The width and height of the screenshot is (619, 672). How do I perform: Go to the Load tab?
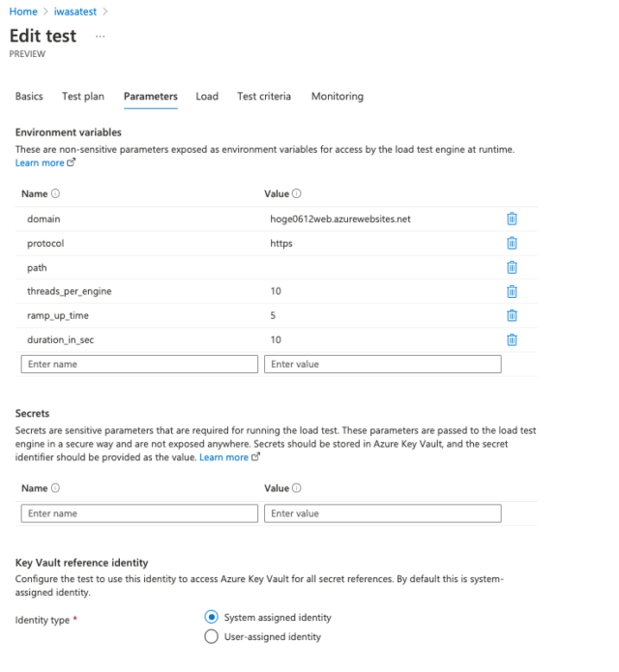click(207, 96)
